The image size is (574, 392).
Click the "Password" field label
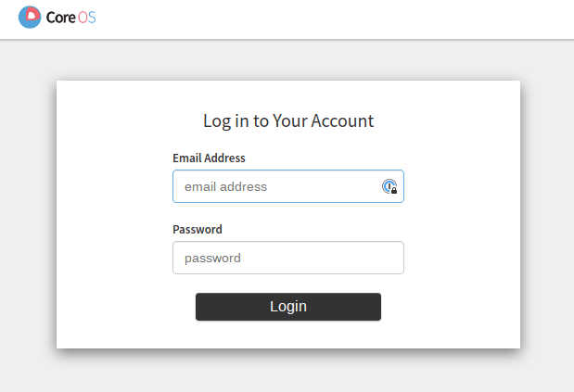(x=198, y=229)
